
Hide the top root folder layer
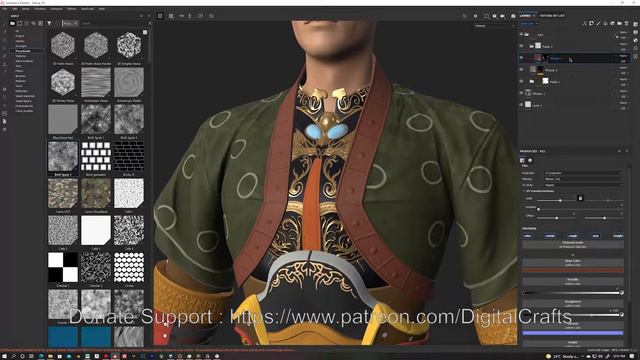point(521,35)
